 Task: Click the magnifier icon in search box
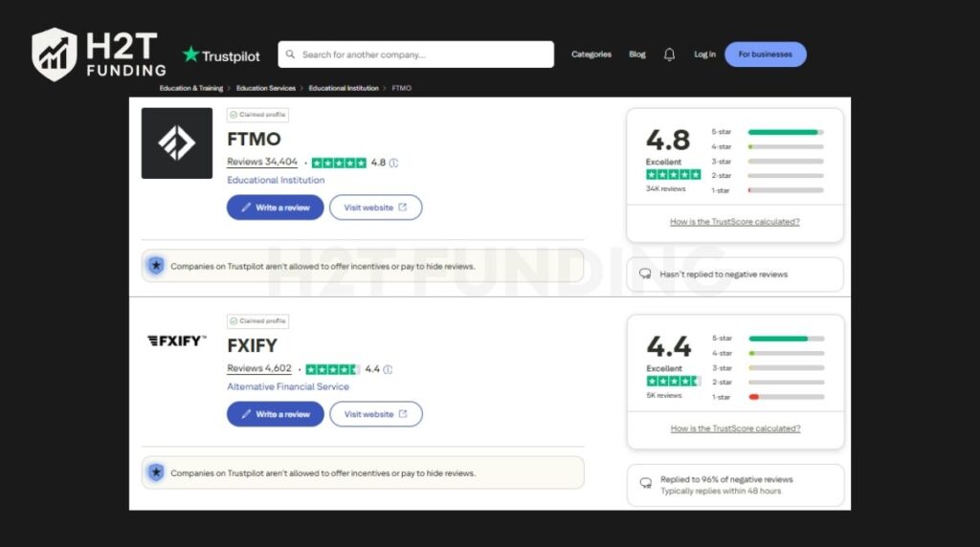coord(290,55)
